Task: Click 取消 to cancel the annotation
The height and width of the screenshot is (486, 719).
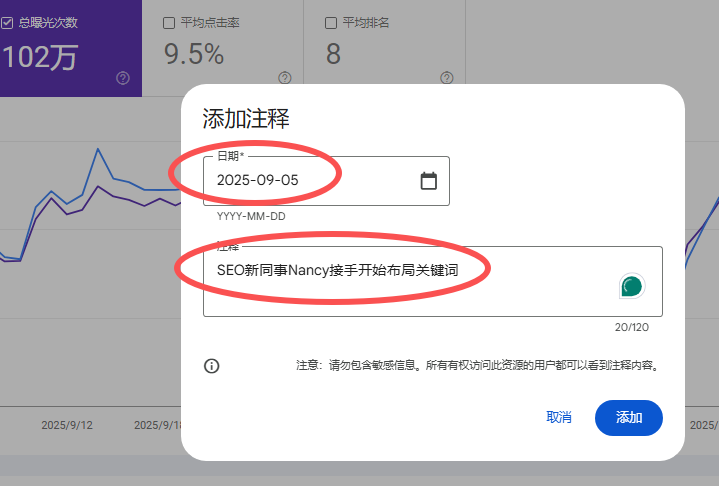Action: (x=559, y=417)
